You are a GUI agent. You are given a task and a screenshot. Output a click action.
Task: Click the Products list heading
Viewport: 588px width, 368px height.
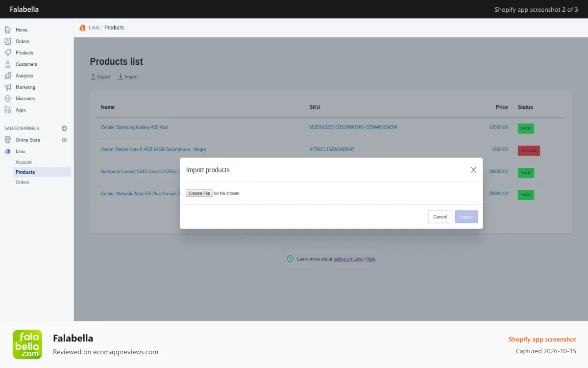(117, 61)
